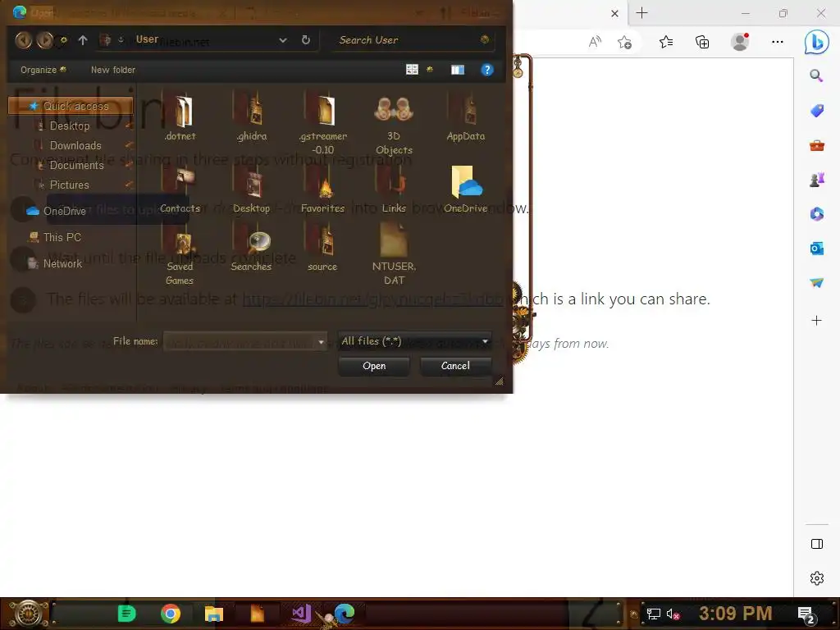This screenshot has height=630, width=840.
Task: Open the .dotnet folder
Action: tap(180, 116)
